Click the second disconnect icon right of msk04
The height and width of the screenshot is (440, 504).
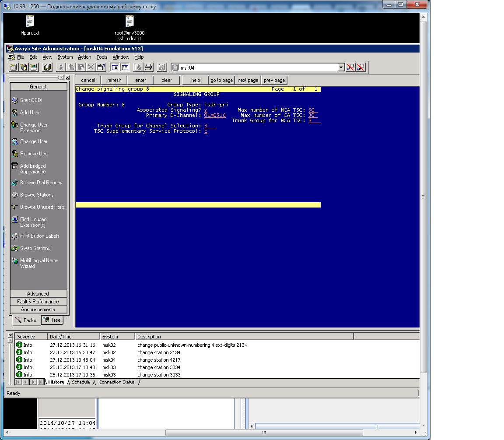(360, 67)
